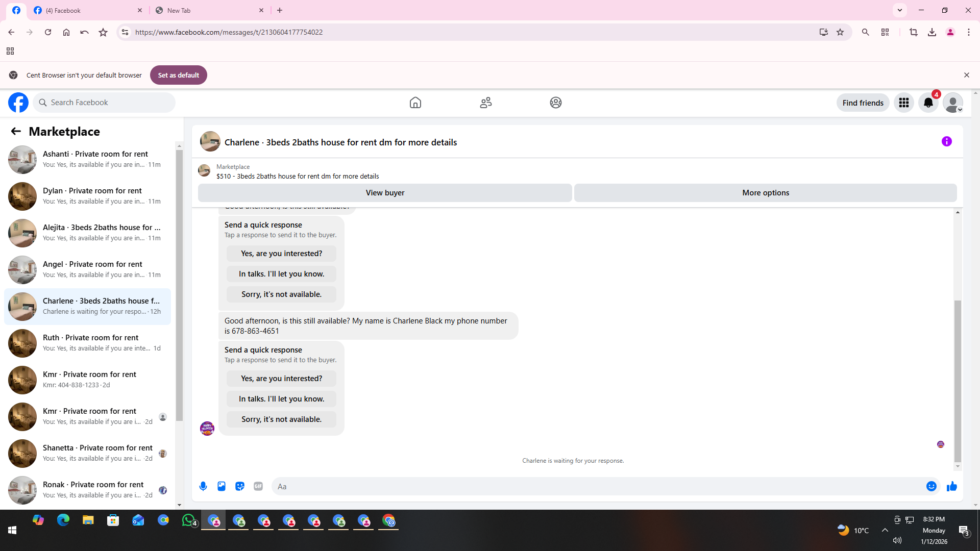Open the Facebook menu grid icon
Viewport: 980px width, 551px height.
[x=903, y=103]
